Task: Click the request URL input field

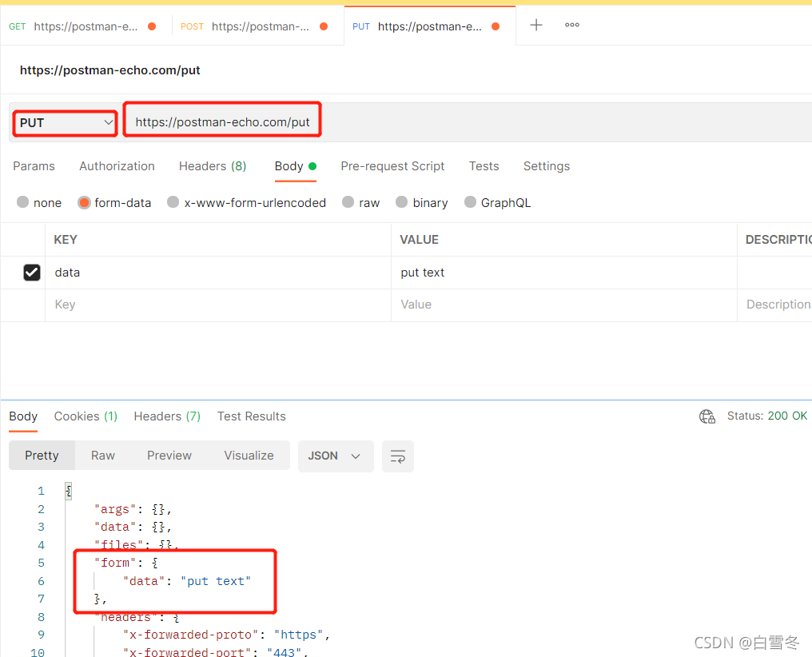Action: (x=466, y=122)
